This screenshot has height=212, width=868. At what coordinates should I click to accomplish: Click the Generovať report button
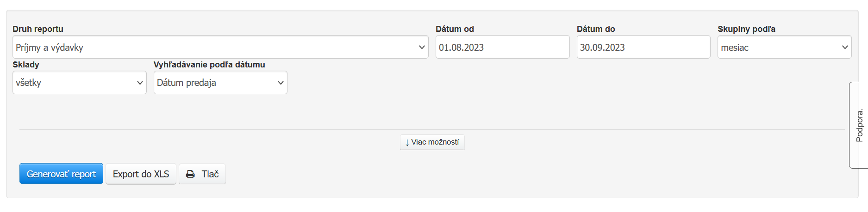pyautogui.click(x=61, y=174)
